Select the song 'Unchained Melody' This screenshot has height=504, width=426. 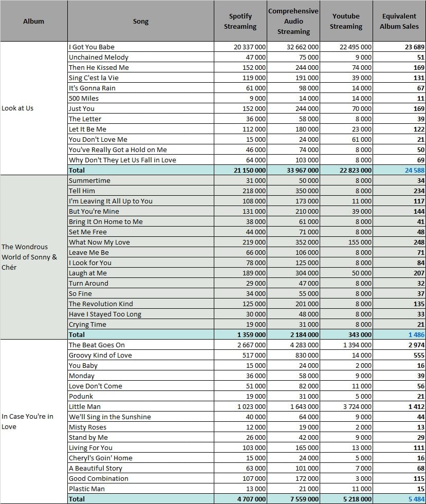(98, 57)
